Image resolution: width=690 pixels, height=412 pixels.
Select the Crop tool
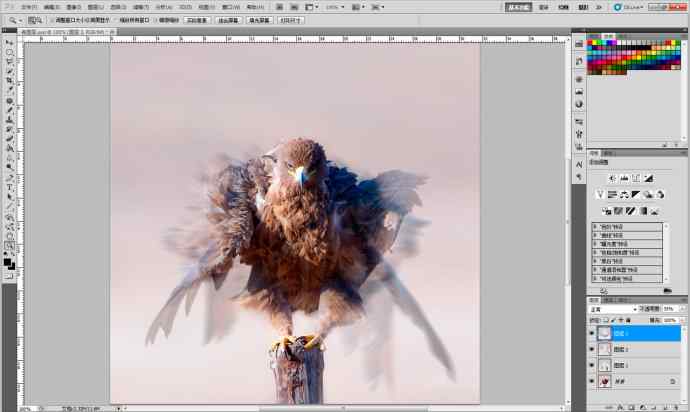(x=9, y=80)
